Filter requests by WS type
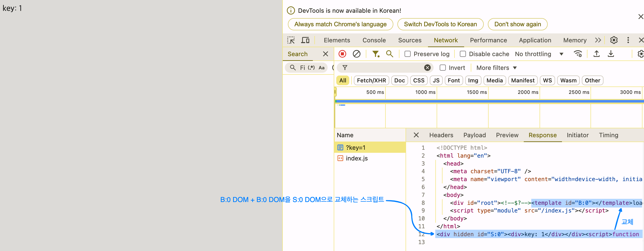The image size is (644, 251). pyautogui.click(x=547, y=80)
